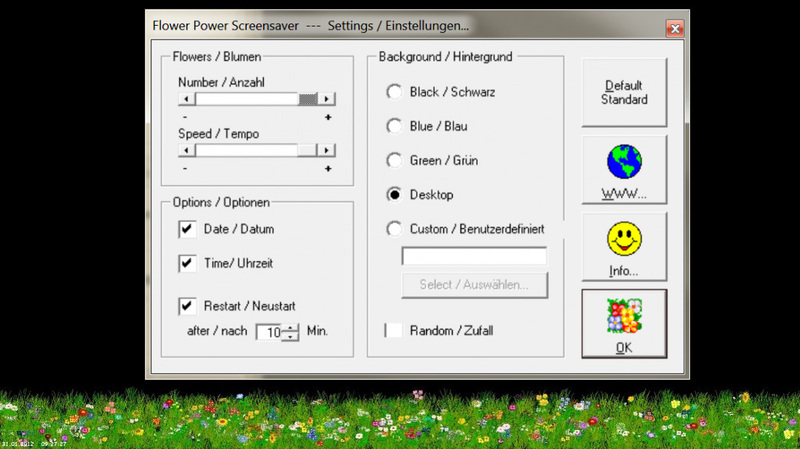Click the Speed / Tempo slider track

click(x=246, y=150)
